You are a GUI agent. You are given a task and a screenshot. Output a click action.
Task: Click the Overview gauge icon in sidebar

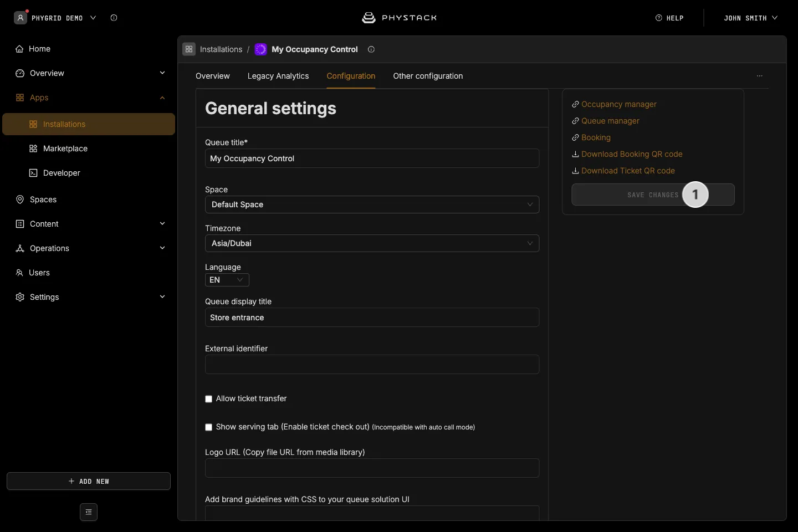20,73
